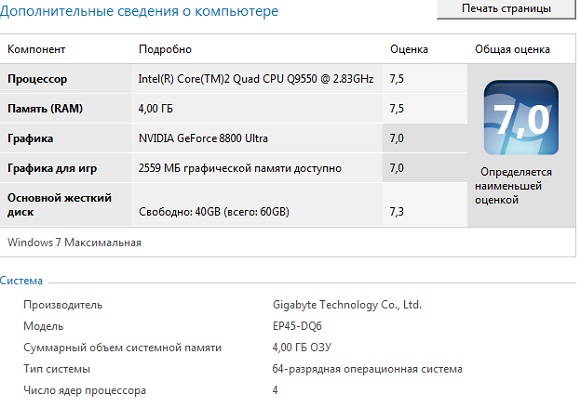Click the Печать страницы button
This screenshot has height=407, width=580.
506,9
